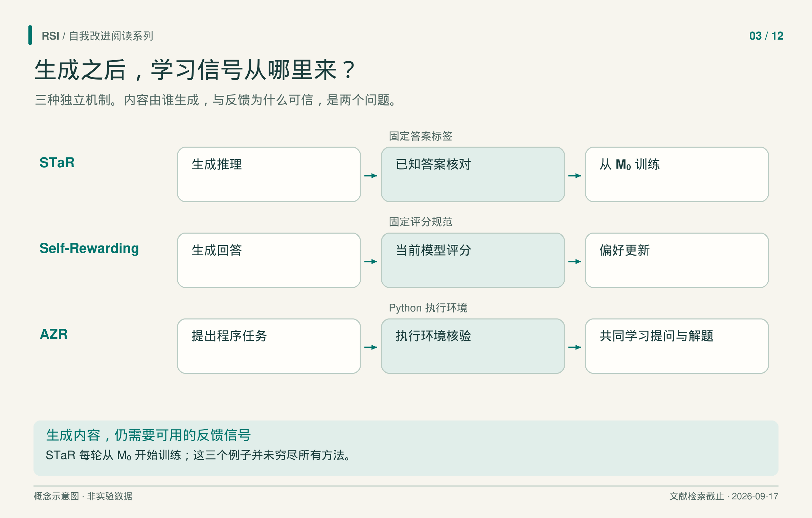Select the 生成推理 box
The width and height of the screenshot is (812, 518).
coord(269,174)
